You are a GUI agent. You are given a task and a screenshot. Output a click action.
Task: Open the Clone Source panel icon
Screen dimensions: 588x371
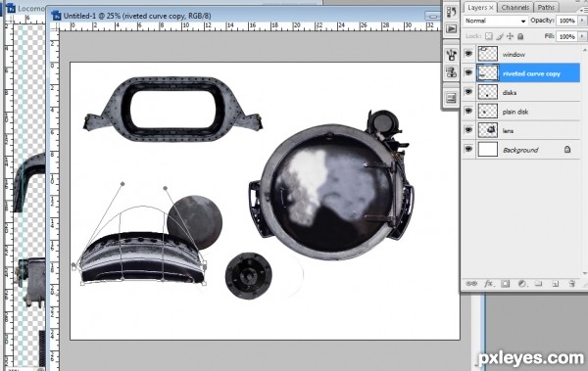451,72
